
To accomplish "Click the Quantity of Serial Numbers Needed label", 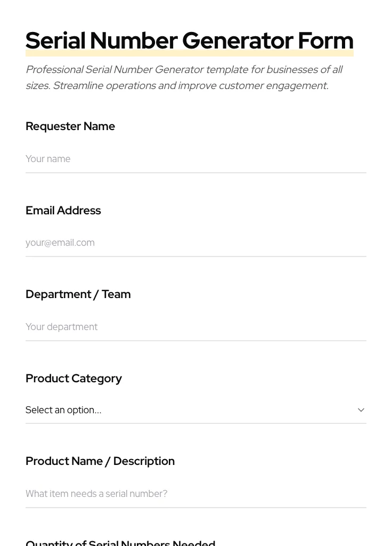I will (x=120, y=543).
